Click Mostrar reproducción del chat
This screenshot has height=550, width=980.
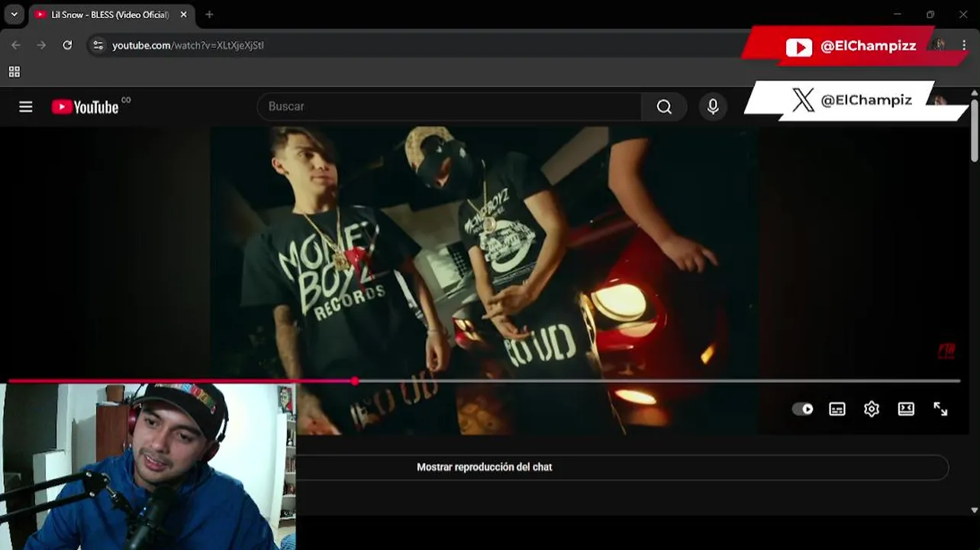tap(484, 467)
